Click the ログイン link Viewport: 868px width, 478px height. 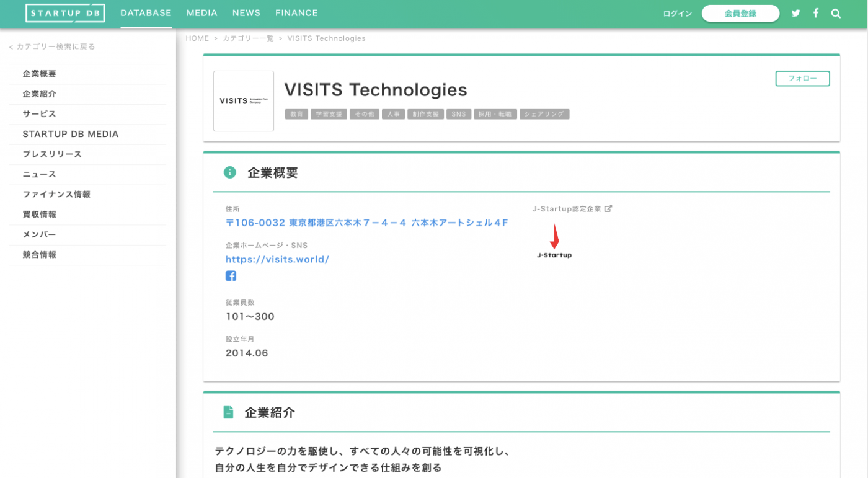[x=677, y=14]
